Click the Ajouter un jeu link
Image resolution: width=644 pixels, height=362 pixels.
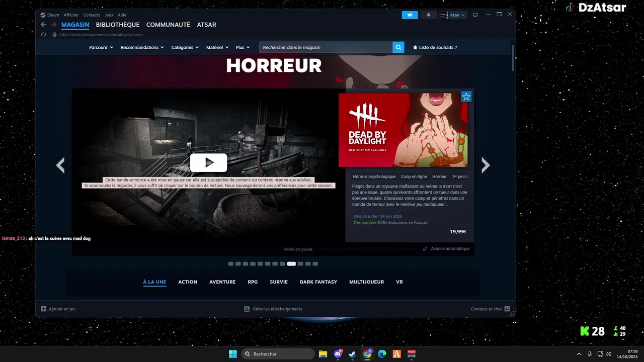pos(62,309)
